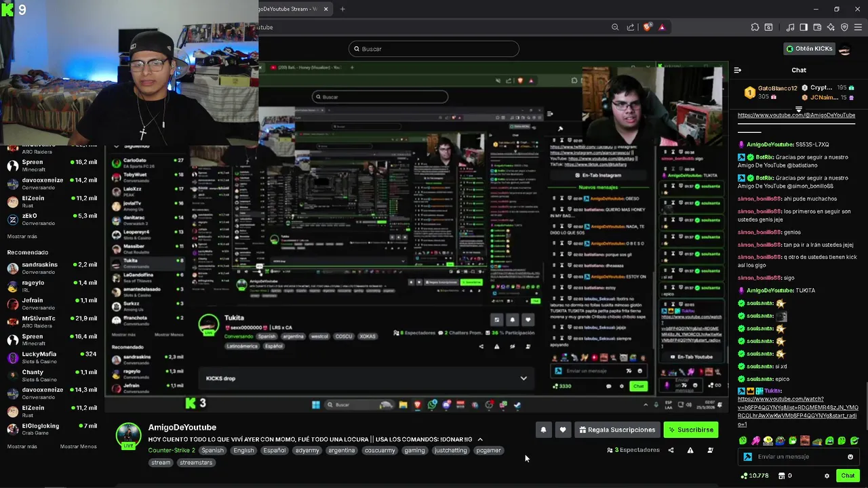The width and height of the screenshot is (868, 488).
Task: Open chat settings gear icon
Action: pyautogui.click(x=827, y=476)
